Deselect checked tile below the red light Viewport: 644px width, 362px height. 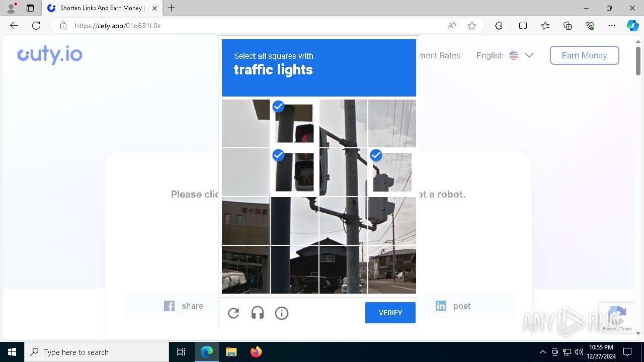pos(294,172)
